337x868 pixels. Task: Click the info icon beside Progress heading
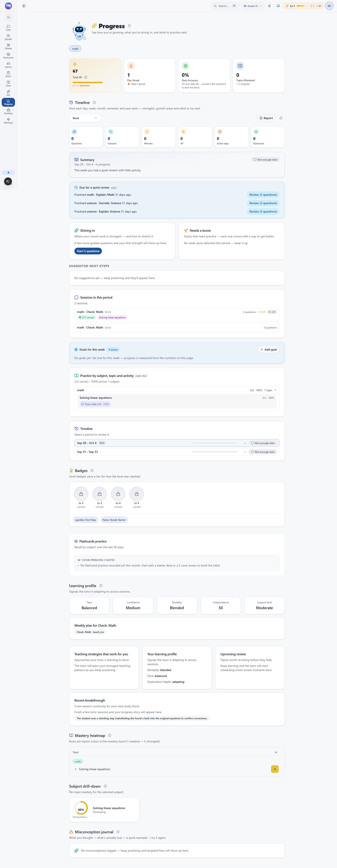(x=129, y=26)
